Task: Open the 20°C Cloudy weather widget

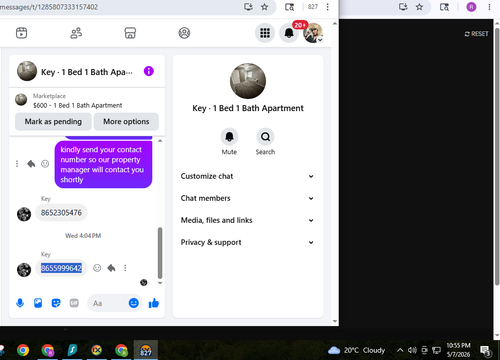Action: point(357,350)
